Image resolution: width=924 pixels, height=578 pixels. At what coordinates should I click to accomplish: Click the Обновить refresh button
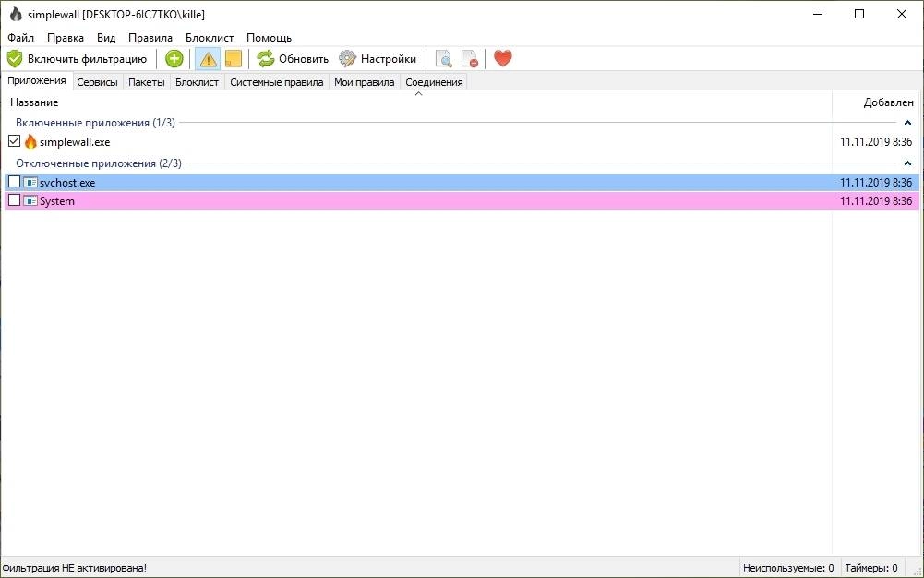[x=293, y=59]
